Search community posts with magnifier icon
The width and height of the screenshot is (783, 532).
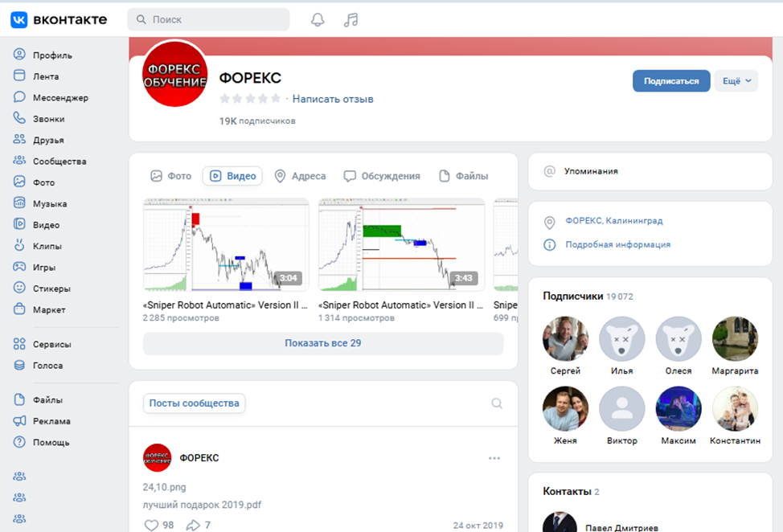[x=497, y=403]
